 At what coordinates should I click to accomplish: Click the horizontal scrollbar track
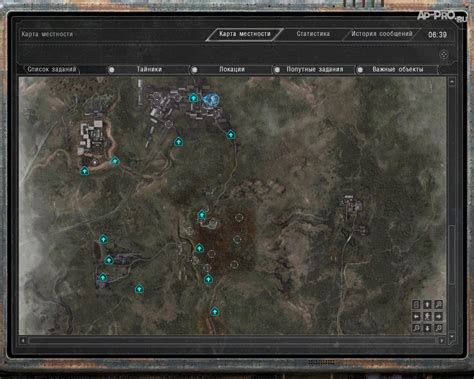pos(232,341)
